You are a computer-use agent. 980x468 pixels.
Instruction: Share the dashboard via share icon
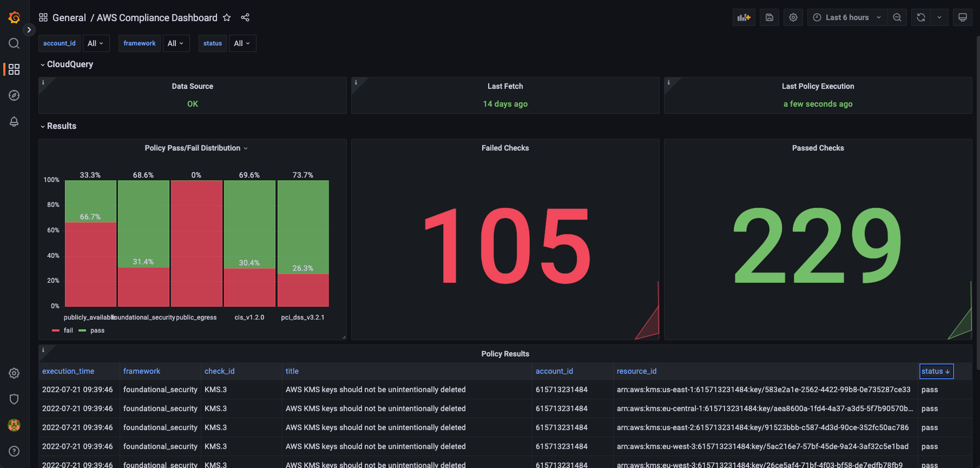[245, 18]
